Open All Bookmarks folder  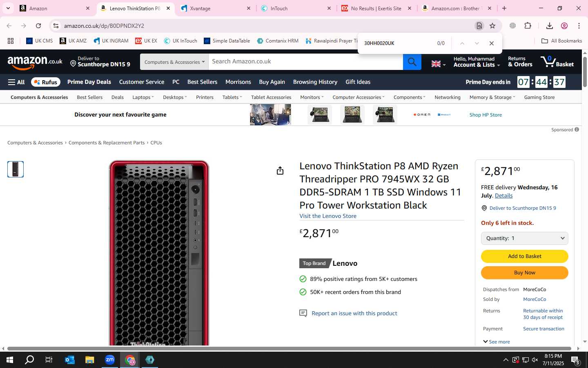pos(561,41)
